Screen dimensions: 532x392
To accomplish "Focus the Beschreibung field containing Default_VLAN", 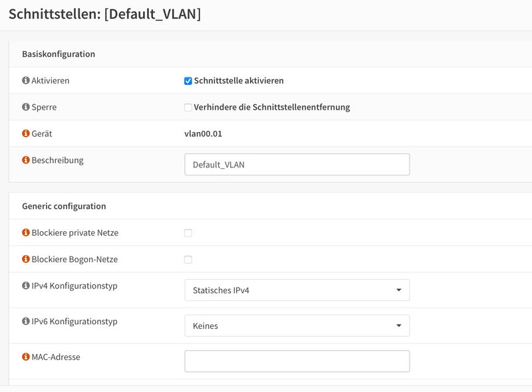I will point(297,165).
